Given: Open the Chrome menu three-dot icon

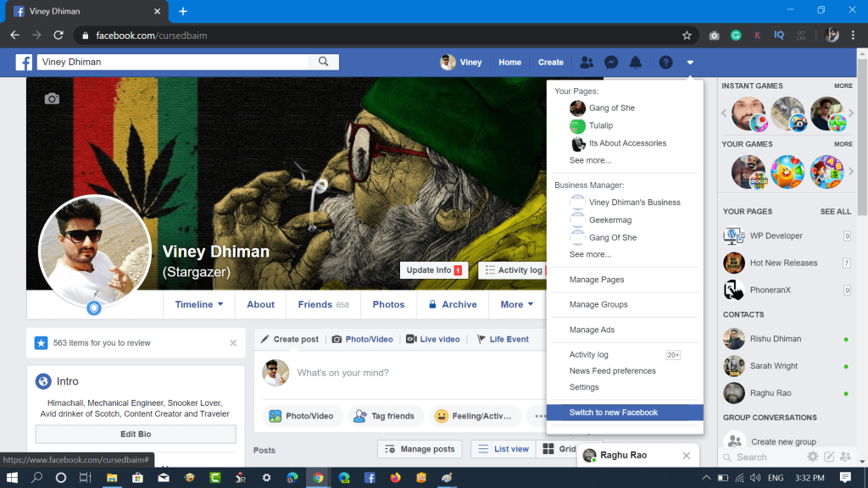Looking at the screenshot, I should tap(853, 36).
